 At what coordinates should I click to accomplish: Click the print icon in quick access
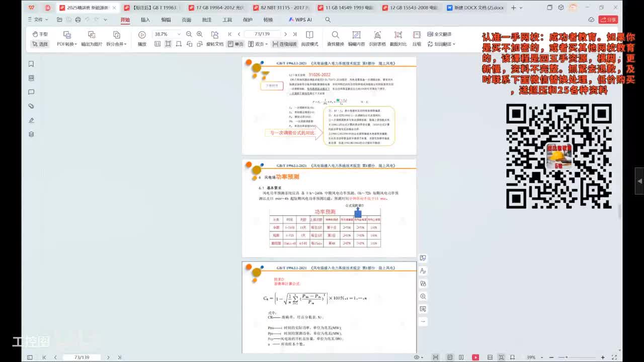pyautogui.click(x=77, y=20)
